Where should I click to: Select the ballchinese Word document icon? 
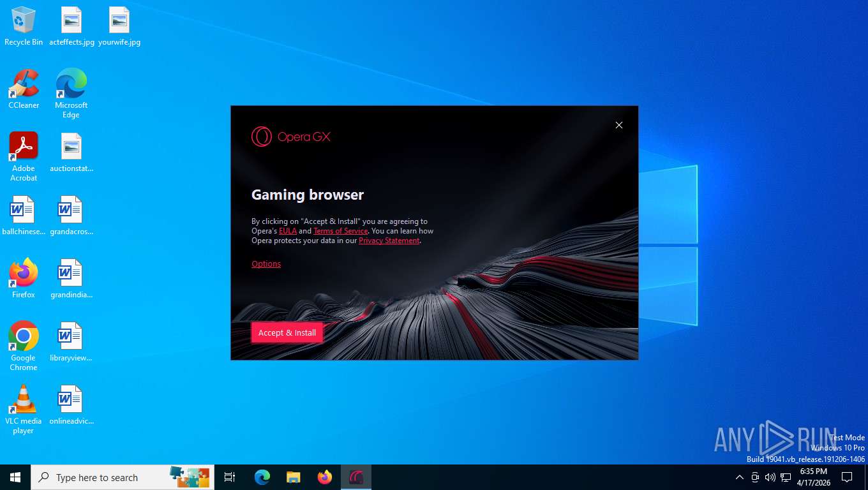coord(24,216)
